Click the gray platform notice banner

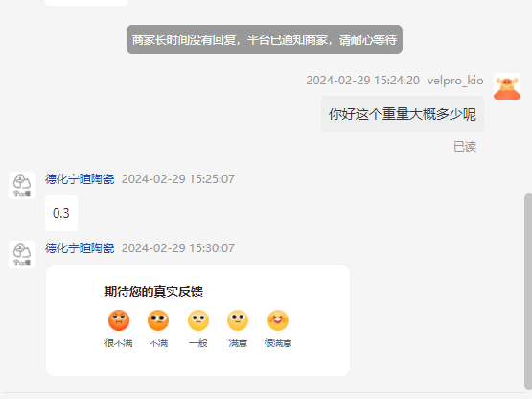265,39
